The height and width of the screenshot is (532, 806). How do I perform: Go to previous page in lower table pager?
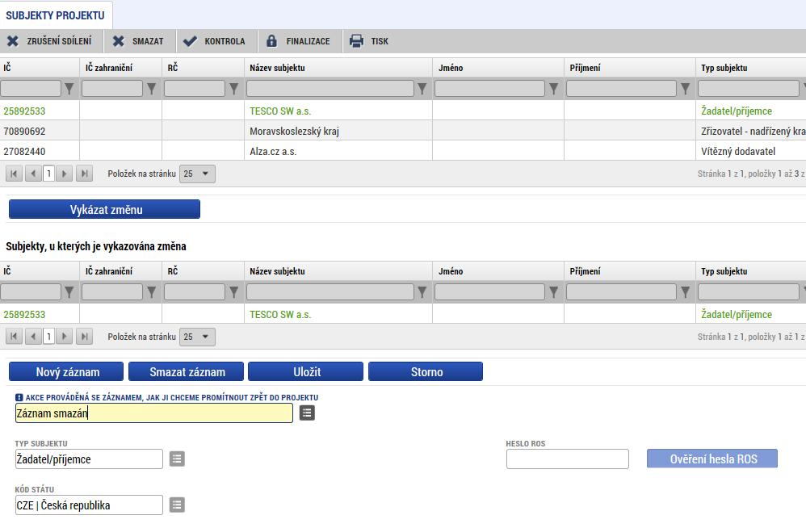(33, 337)
